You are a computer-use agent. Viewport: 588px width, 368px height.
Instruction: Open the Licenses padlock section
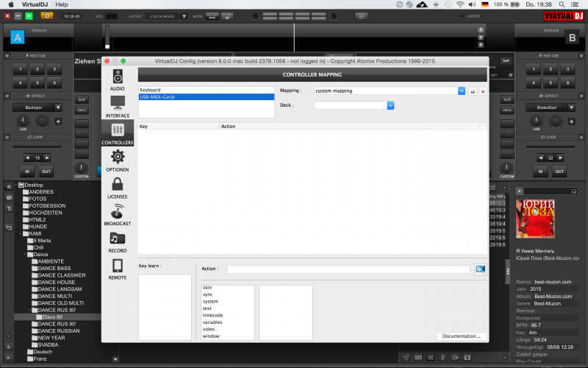coord(118,188)
